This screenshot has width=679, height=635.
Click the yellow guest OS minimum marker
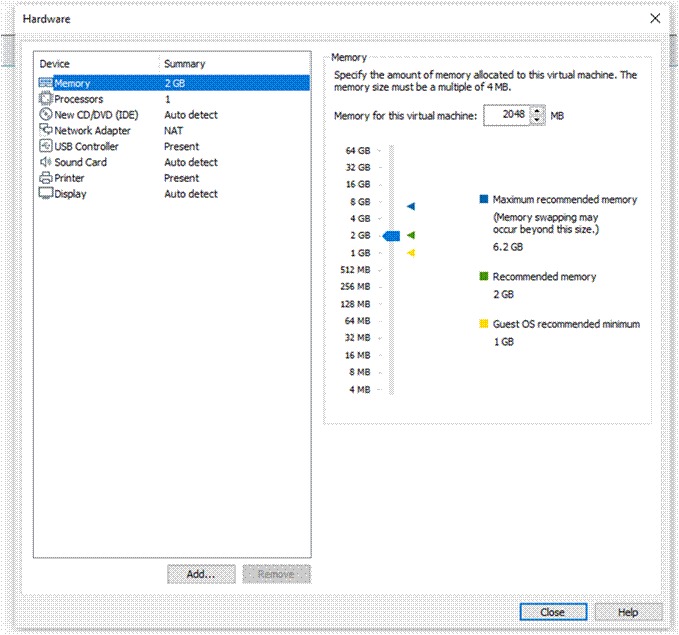(411, 253)
